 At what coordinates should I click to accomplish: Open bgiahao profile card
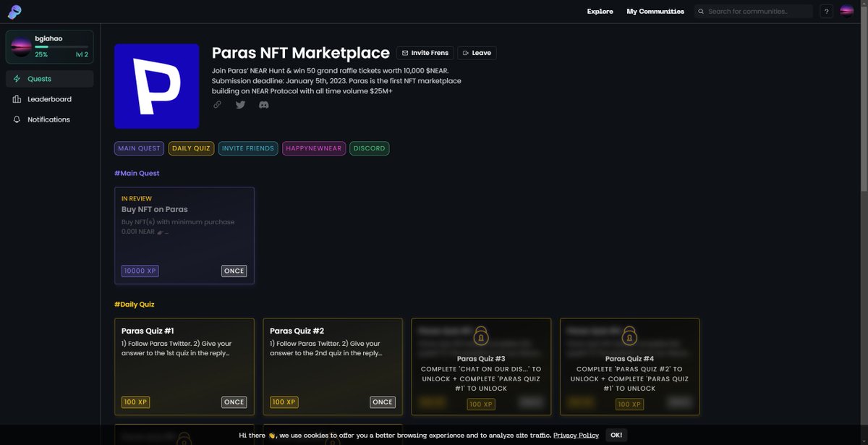pos(50,47)
